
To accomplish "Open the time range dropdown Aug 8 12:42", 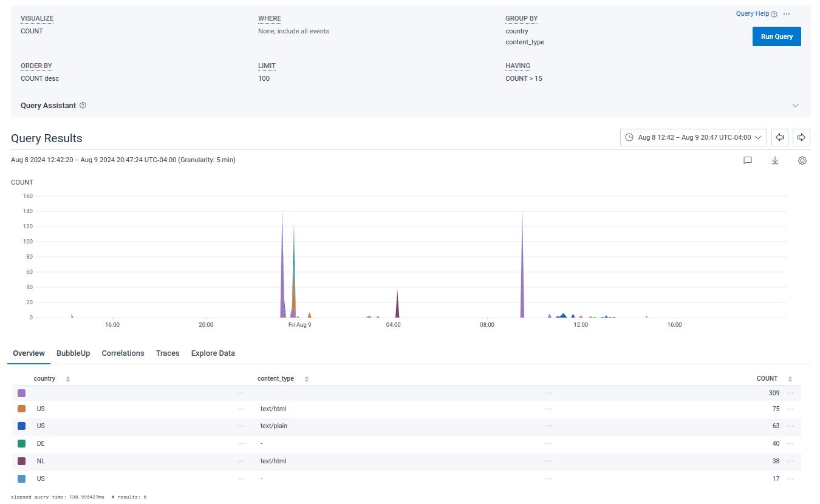I will (693, 137).
